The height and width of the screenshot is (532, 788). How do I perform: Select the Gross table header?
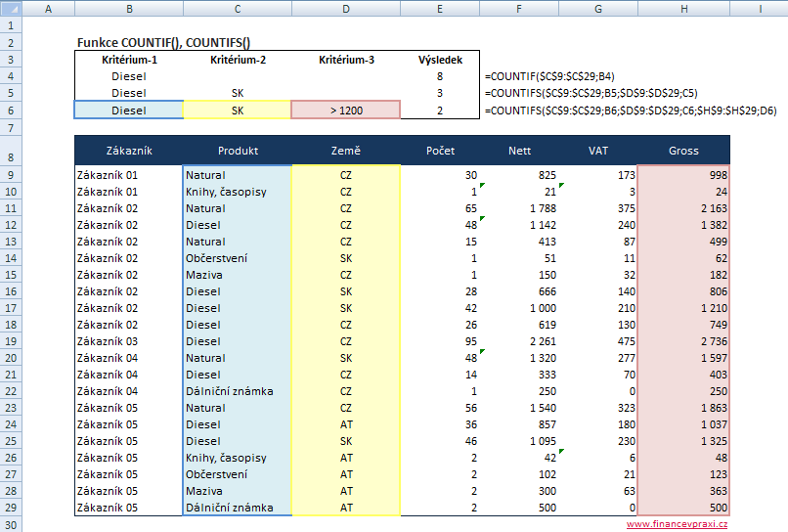683,151
